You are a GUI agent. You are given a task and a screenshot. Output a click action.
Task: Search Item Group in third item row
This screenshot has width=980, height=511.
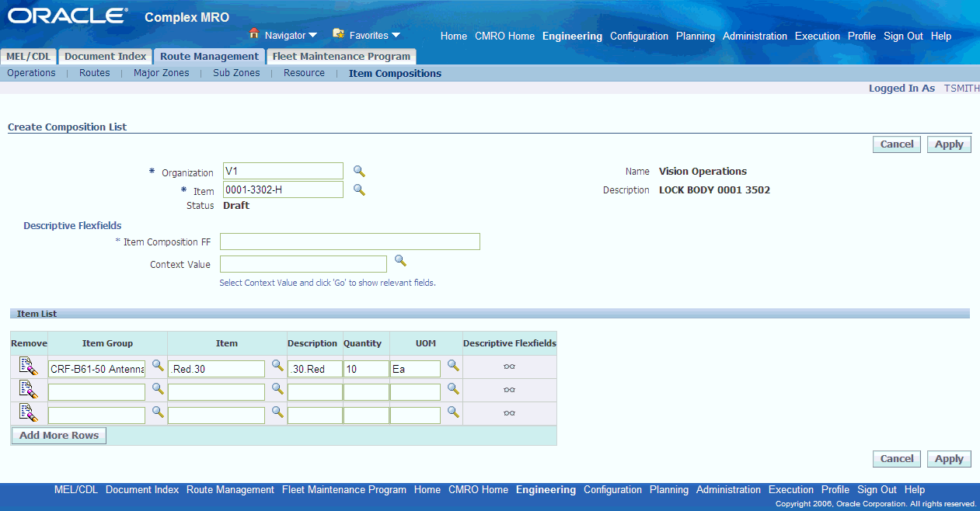coord(158,412)
